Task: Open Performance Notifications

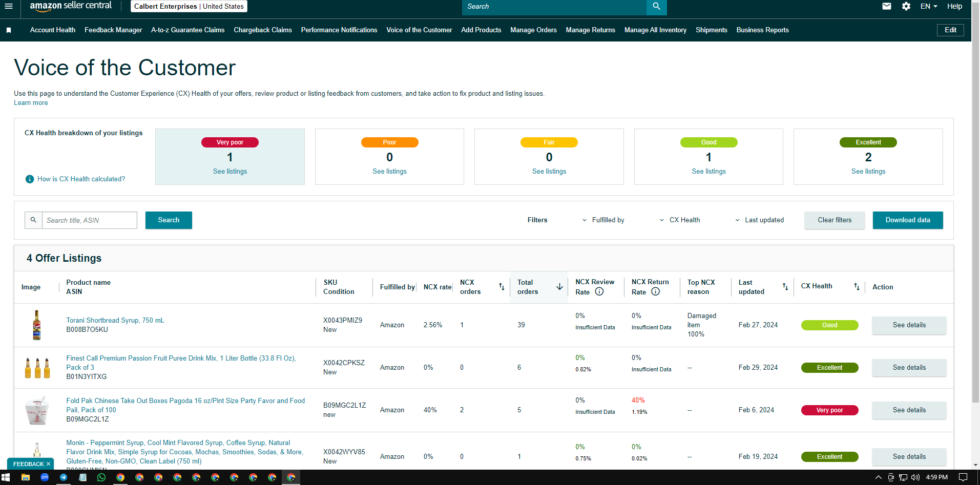Action: click(339, 30)
